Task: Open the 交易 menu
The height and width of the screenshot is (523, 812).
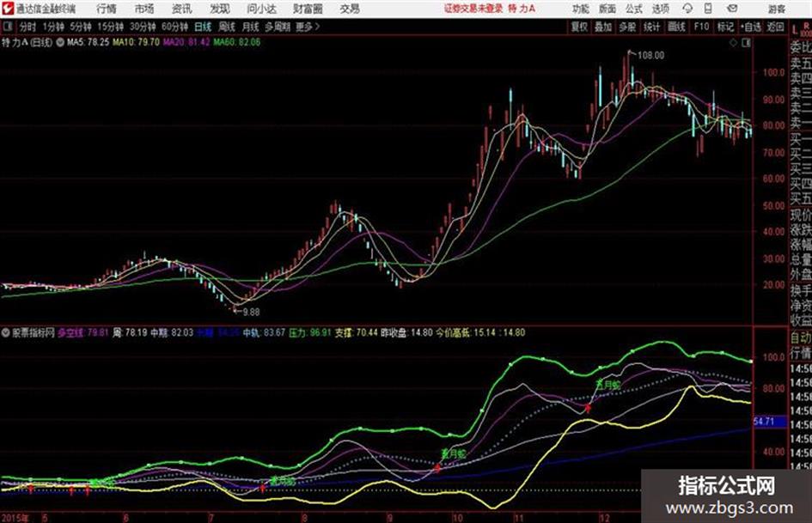Action: point(350,9)
